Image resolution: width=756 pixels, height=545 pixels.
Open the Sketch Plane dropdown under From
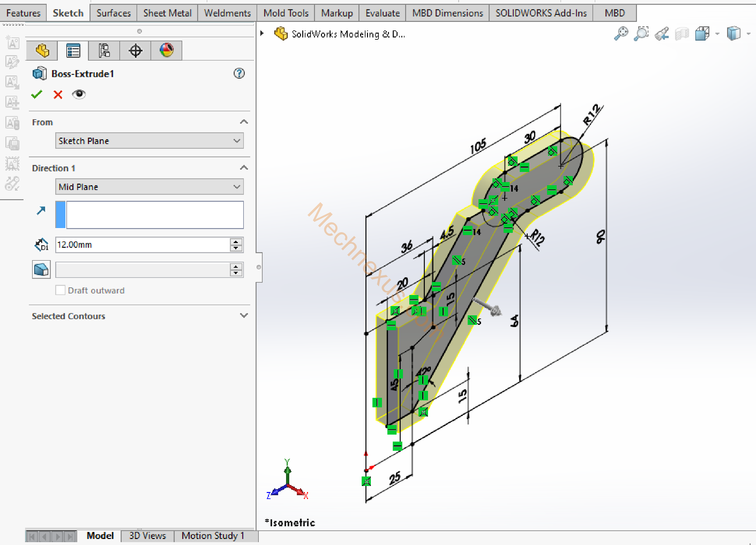[x=149, y=141]
